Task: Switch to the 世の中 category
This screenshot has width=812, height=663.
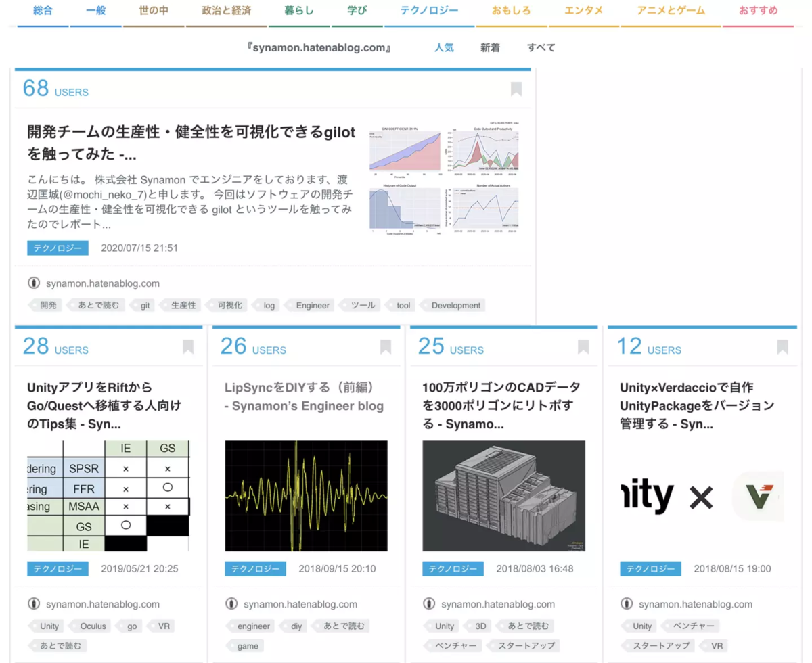Action: (154, 11)
